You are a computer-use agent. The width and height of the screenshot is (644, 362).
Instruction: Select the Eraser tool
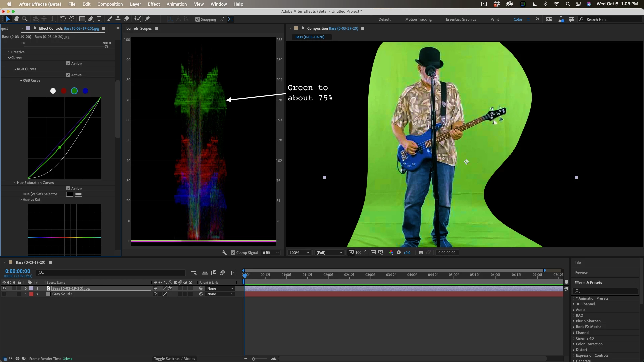click(x=126, y=19)
